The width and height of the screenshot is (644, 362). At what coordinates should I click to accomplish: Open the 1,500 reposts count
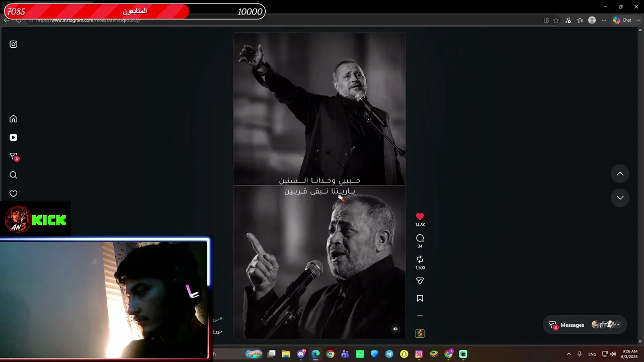click(x=420, y=267)
